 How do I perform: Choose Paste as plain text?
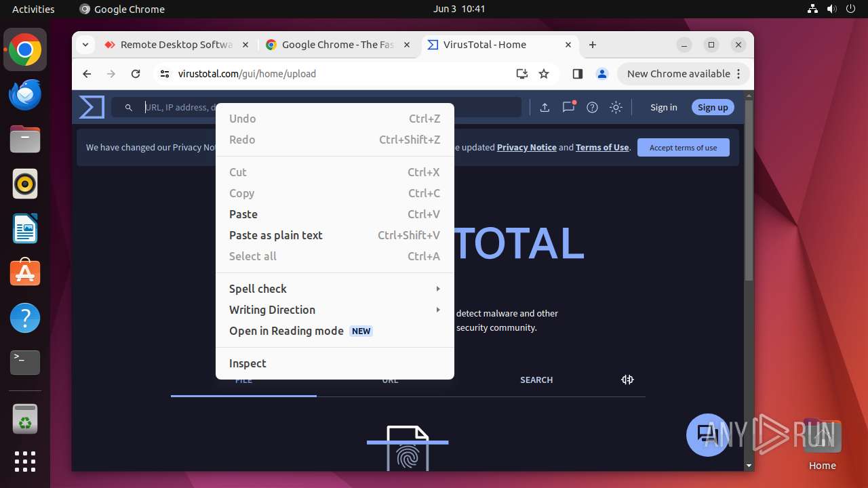pyautogui.click(x=334, y=235)
